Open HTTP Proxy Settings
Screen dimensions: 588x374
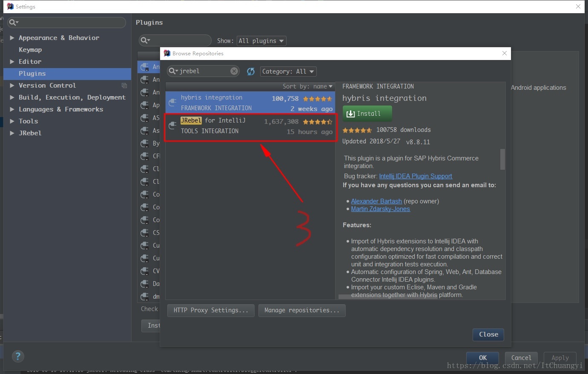click(211, 310)
